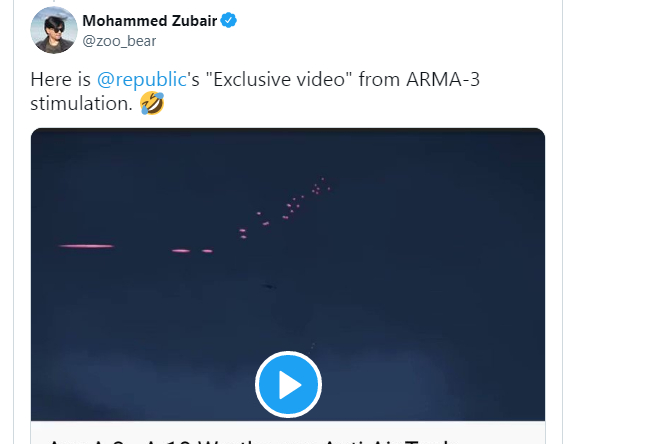661x444 pixels.
Task: Click Mohammed Zubair's profile avatar
Action: click(x=54, y=30)
